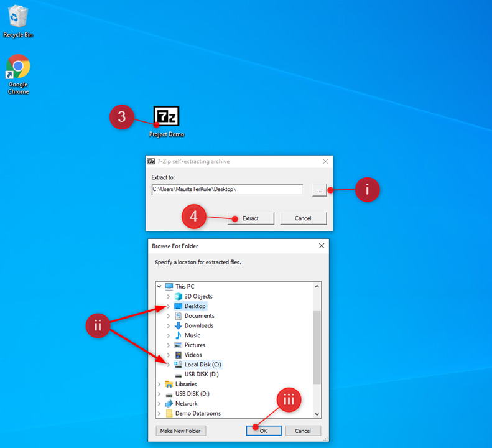The image size is (492, 448).
Task: Click the Extract button
Action: click(x=251, y=218)
